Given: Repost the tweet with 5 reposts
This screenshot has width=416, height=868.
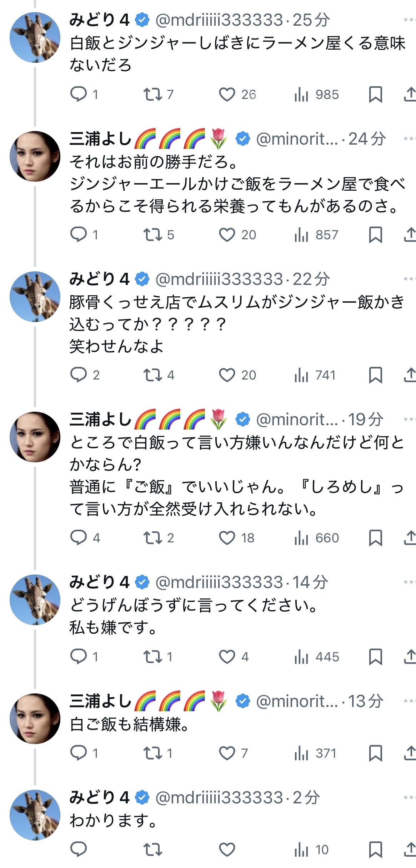Looking at the screenshot, I should (152, 235).
